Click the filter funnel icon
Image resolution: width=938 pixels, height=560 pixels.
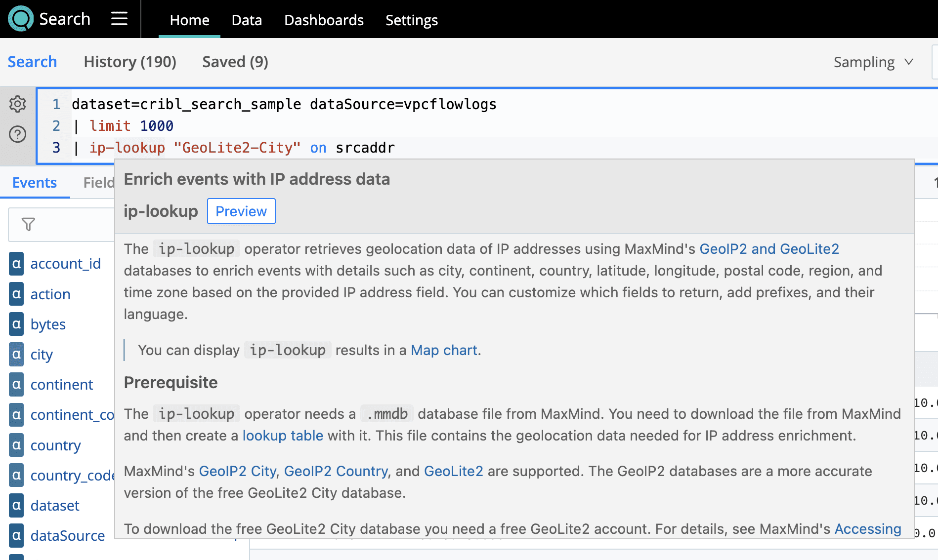tap(29, 225)
